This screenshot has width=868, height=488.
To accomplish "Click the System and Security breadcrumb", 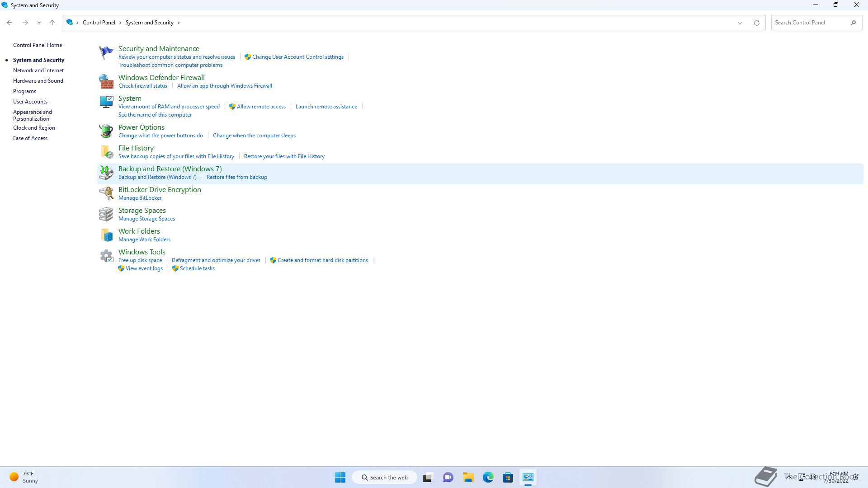I will pyautogui.click(x=149, y=23).
